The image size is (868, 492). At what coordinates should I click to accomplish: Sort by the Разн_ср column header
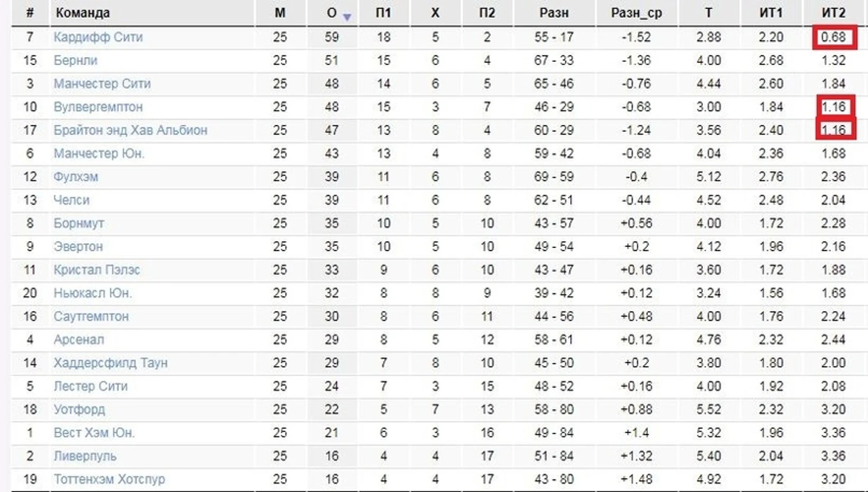(636, 12)
